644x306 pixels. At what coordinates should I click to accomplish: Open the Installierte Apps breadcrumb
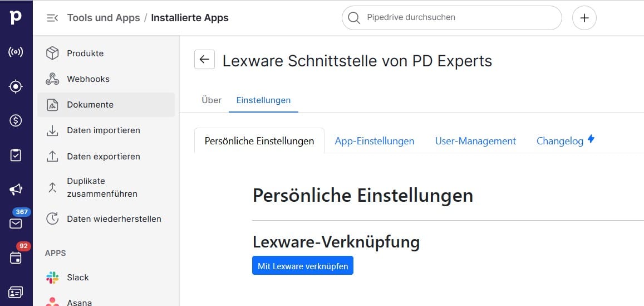pos(190,18)
